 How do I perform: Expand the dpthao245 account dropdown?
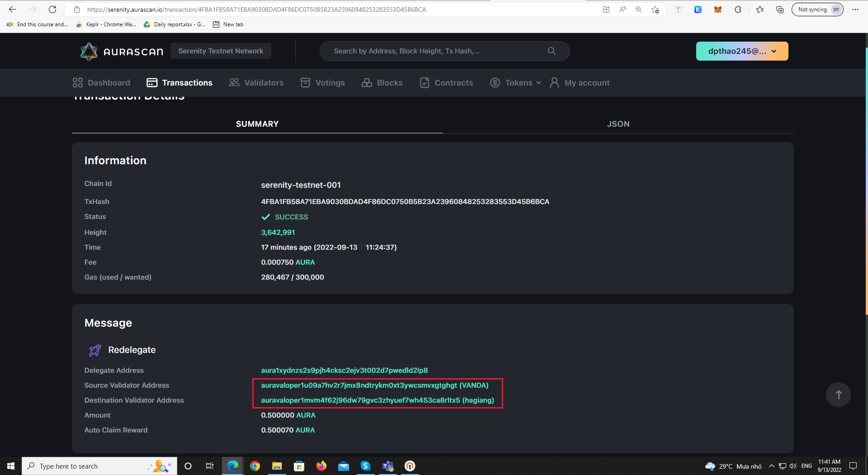click(741, 51)
